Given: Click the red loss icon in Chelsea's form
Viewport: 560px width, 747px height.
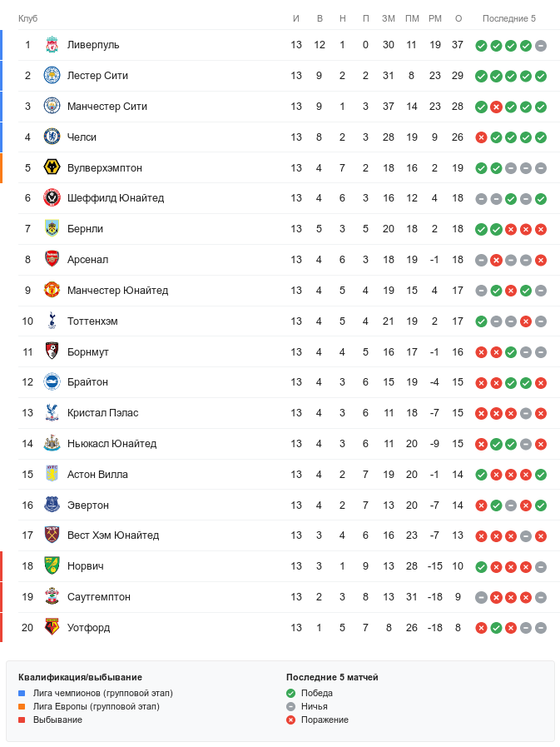Looking at the screenshot, I should click(481, 137).
